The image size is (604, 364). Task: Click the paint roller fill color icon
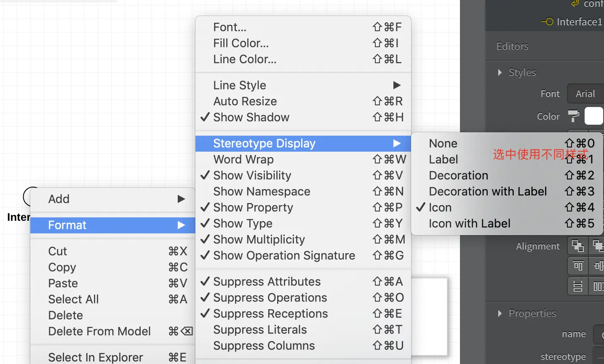(573, 116)
